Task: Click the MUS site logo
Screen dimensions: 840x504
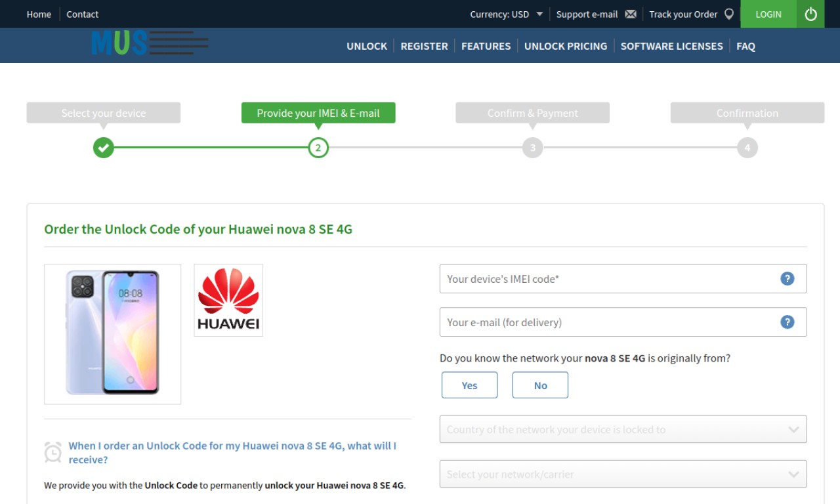Action: (x=150, y=43)
